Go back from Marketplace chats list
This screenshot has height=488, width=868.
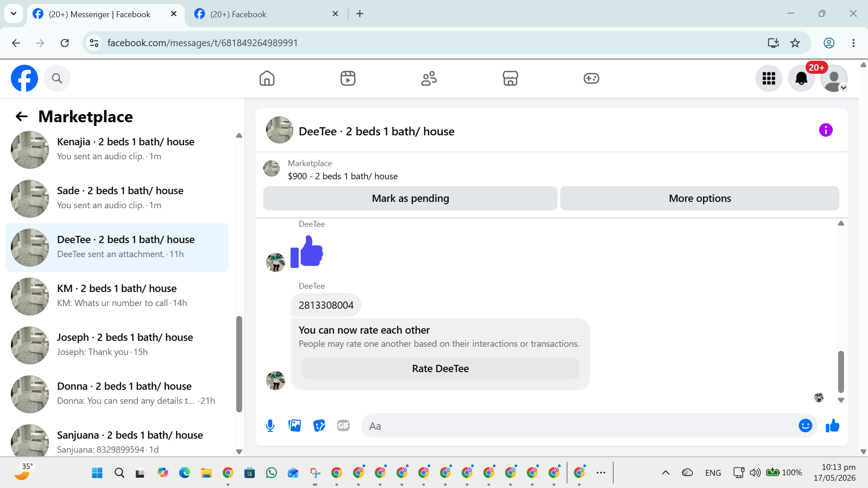click(22, 117)
